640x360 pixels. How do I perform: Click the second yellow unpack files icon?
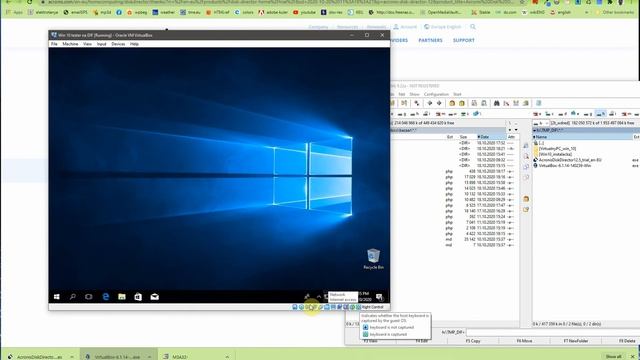pyautogui.click(x=462, y=104)
